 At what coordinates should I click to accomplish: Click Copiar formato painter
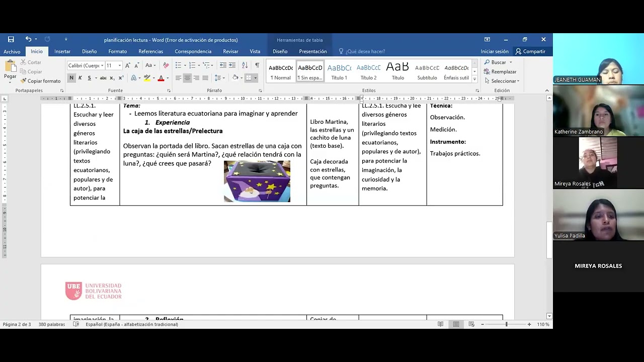click(40, 81)
